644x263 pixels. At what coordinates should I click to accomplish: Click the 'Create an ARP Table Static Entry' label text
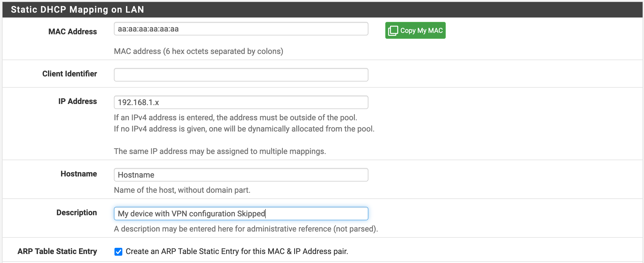point(237,251)
